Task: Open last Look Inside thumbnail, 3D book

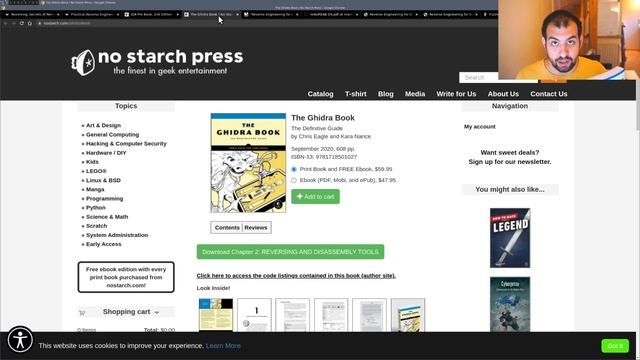Action: coord(408,315)
